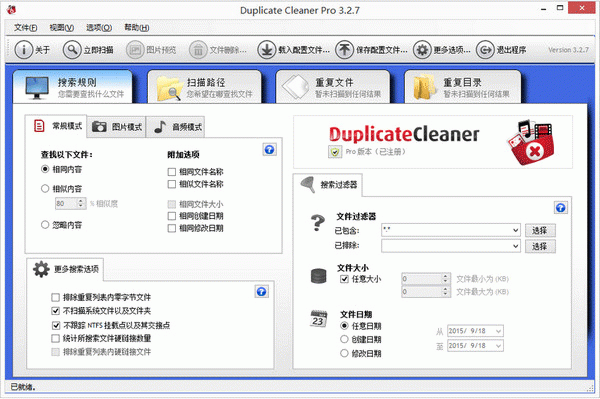Click the gear icon of 更多搜索选项
Screen dimensions: 600x399
[41, 269]
